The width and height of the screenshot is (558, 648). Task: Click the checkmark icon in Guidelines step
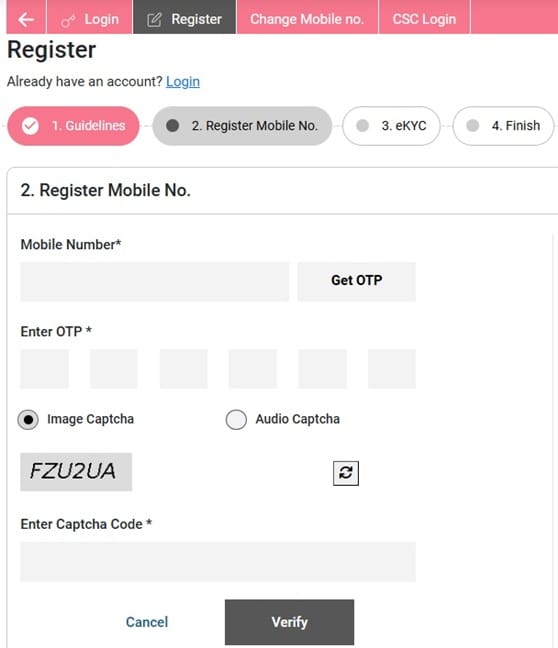tap(30, 126)
